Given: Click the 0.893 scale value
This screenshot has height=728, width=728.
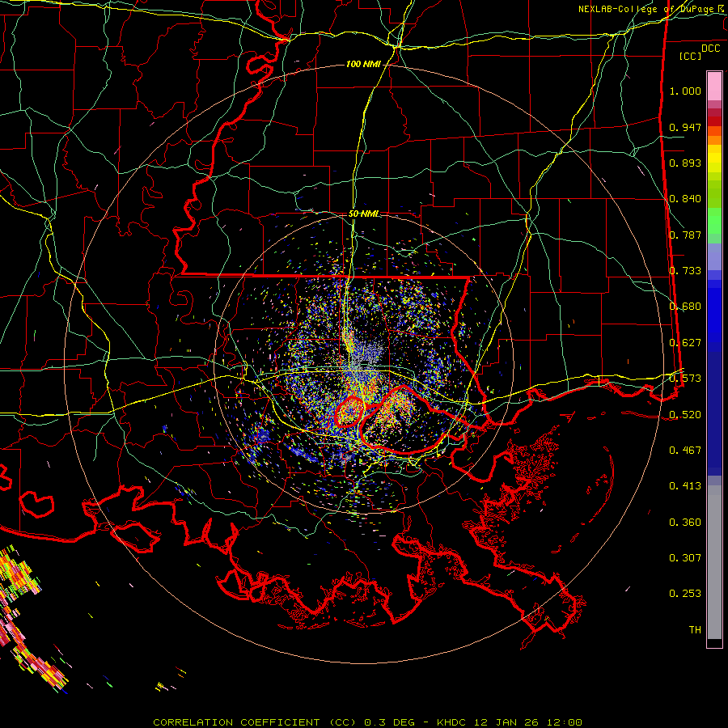Looking at the screenshot, I should [685, 163].
